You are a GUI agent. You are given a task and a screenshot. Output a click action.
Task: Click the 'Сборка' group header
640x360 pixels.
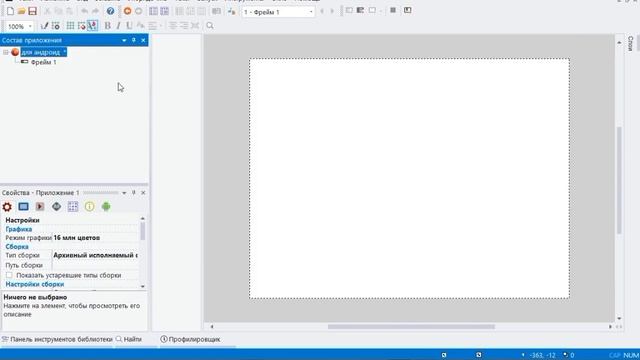click(x=17, y=247)
